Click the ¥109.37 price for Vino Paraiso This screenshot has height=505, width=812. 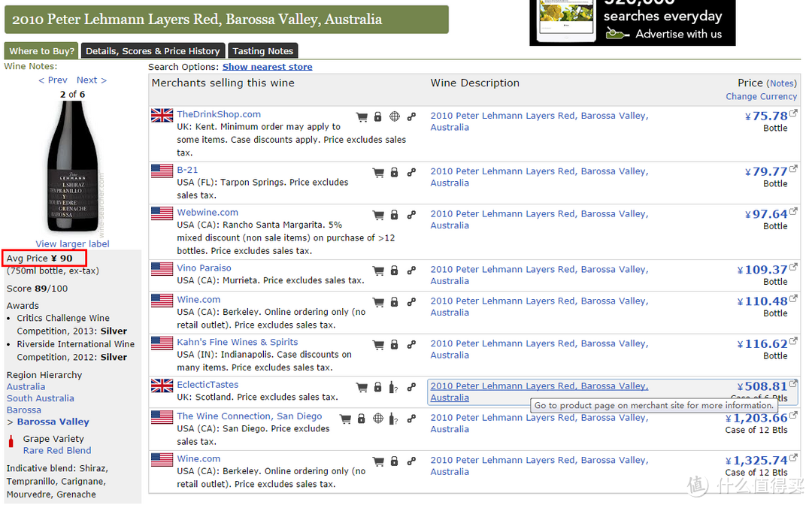click(762, 270)
